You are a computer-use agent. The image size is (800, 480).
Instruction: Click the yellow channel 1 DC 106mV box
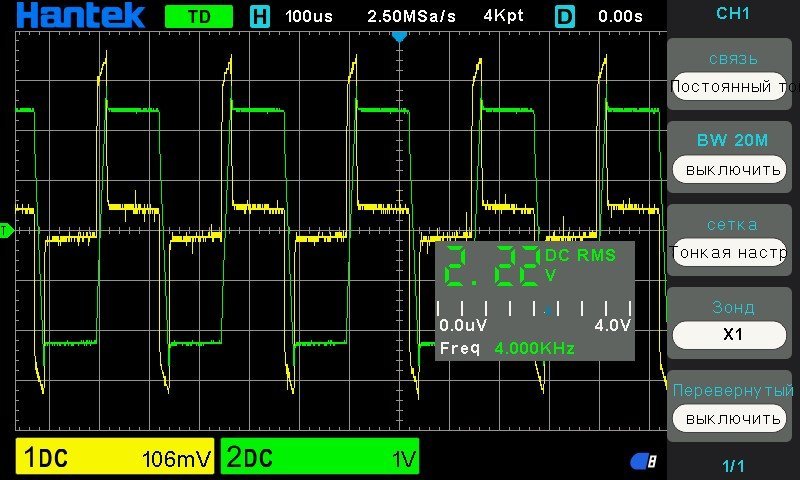point(117,458)
